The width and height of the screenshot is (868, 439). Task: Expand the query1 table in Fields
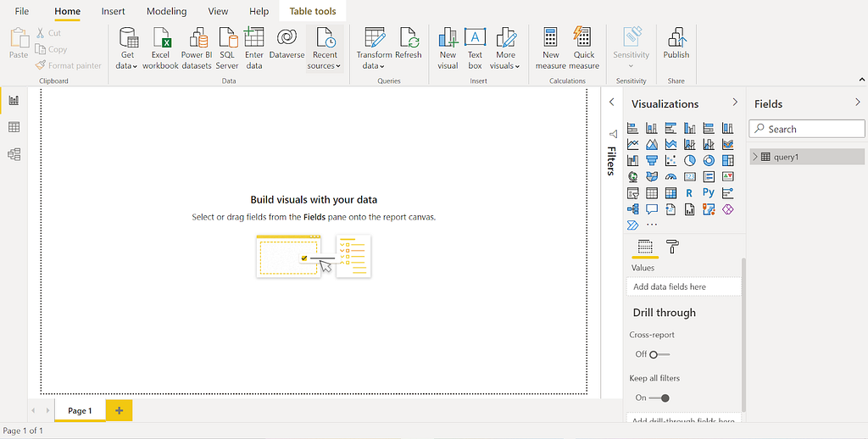pos(755,158)
